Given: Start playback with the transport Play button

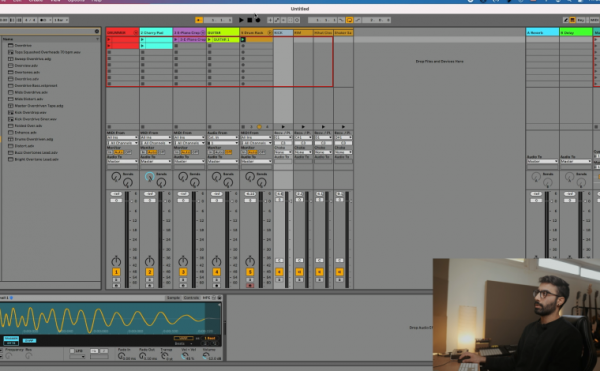Looking at the screenshot, I should pyautogui.click(x=241, y=20).
